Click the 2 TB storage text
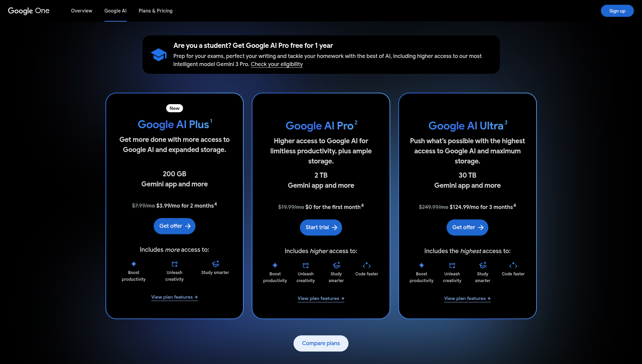This screenshot has width=642, height=364. [321, 175]
